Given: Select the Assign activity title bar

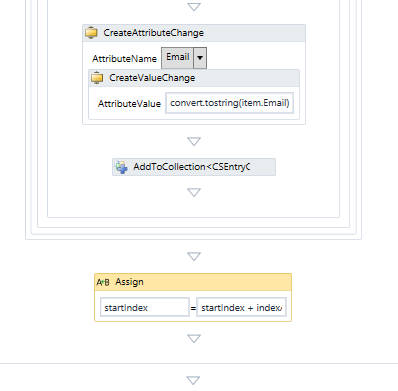Looking at the screenshot, I should coord(193,282).
